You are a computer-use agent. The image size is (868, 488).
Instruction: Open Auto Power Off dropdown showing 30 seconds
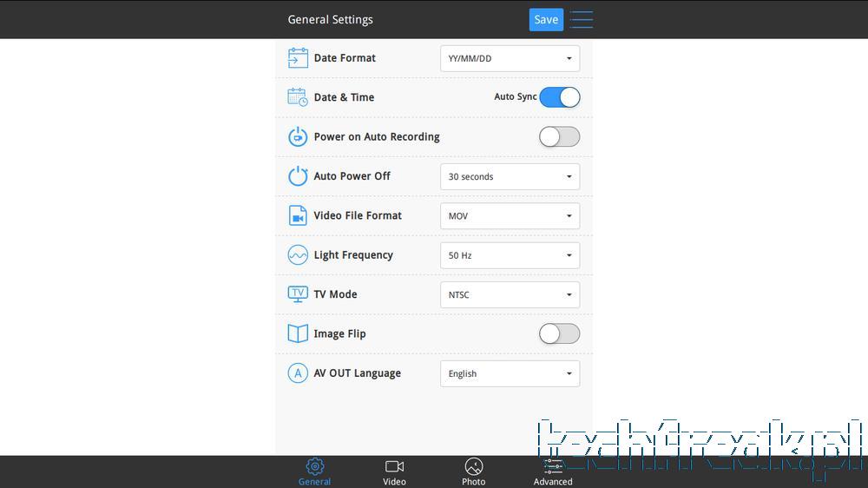pos(510,176)
